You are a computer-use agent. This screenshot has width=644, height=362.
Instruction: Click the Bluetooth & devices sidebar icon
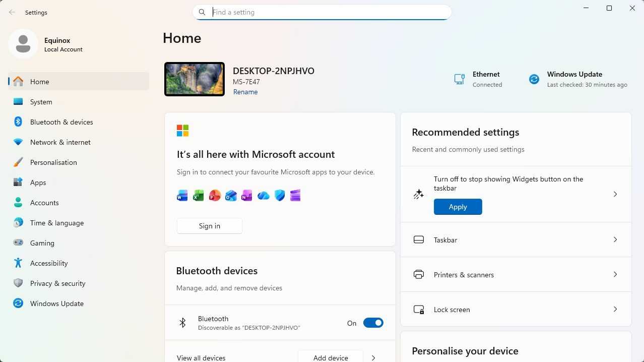18,122
